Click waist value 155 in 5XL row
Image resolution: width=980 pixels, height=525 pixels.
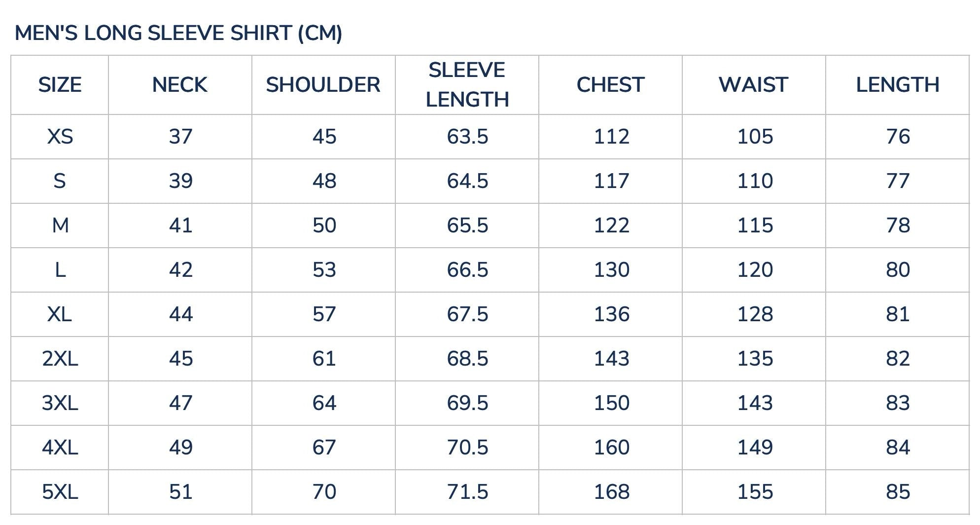pyautogui.click(x=755, y=492)
